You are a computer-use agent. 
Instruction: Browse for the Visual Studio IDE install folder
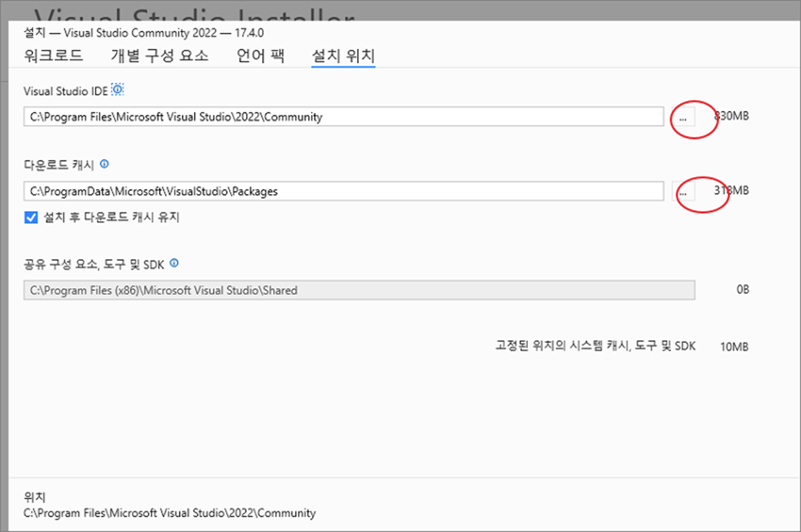tap(683, 117)
